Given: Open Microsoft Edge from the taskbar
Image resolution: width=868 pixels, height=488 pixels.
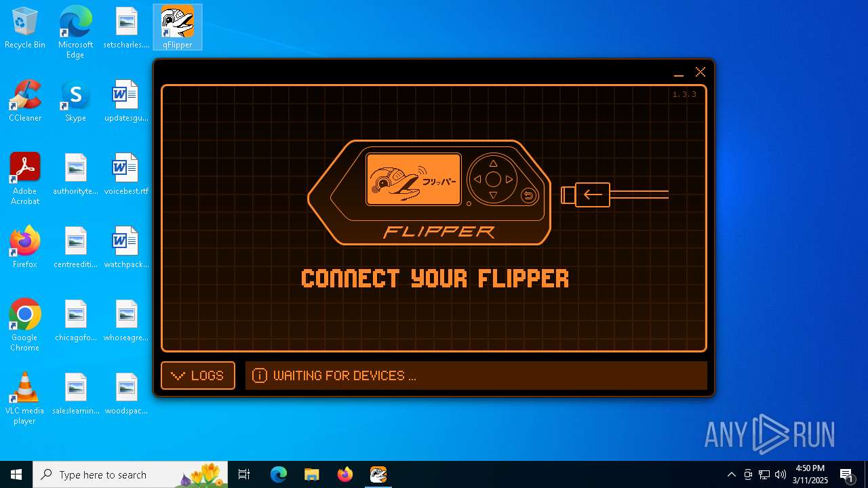Looking at the screenshot, I should point(279,474).
